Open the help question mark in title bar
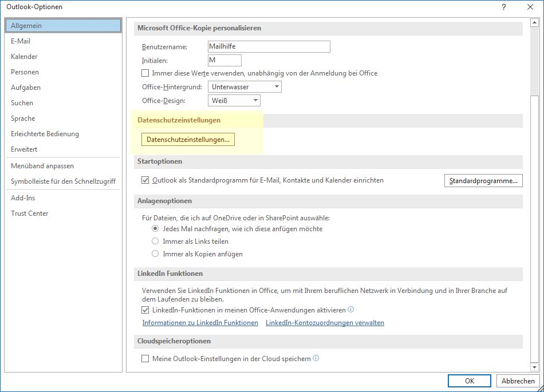The width and height of the screenshot is (544, 392). tap(504, 7)
